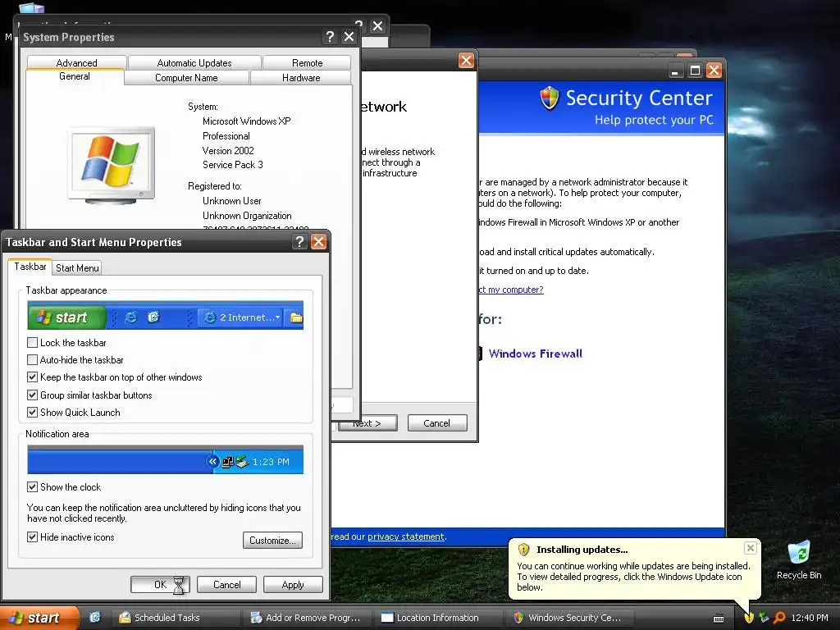Close the System Properties window
The image size is (840, 630).
point(349,36)
